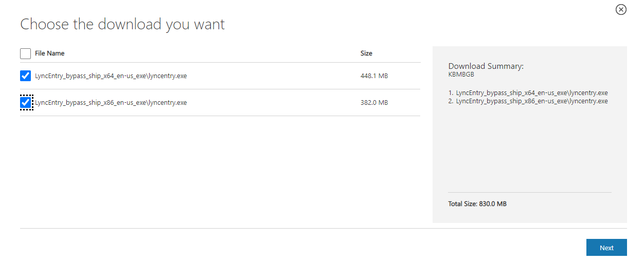This screenshot has width=644, height=261.
Task: Click the File Name column header
Action: click(x=49, y=53)
